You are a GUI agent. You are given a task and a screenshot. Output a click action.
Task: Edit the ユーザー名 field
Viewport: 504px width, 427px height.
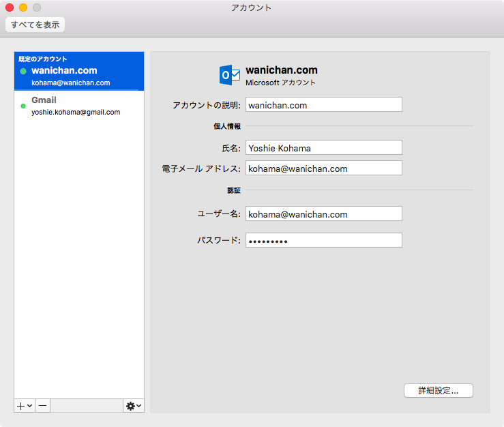pos(324,213)
